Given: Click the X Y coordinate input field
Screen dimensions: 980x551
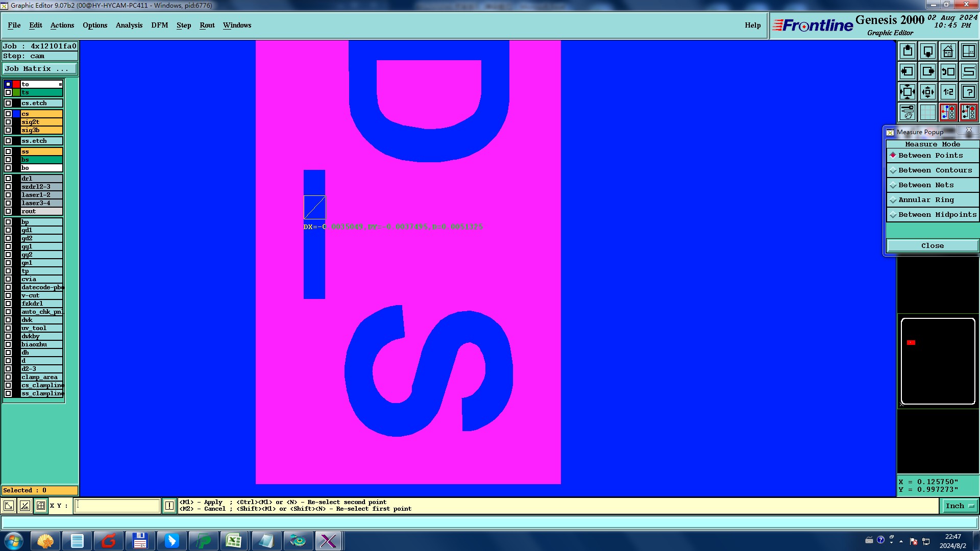Looking at the screenshot, I should 117,506.
